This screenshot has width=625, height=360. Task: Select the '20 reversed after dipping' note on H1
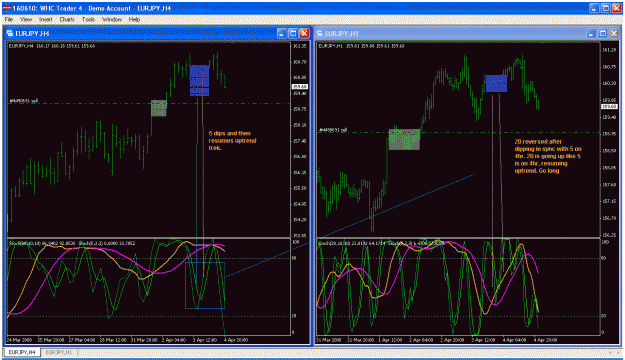tap(548, 156)
